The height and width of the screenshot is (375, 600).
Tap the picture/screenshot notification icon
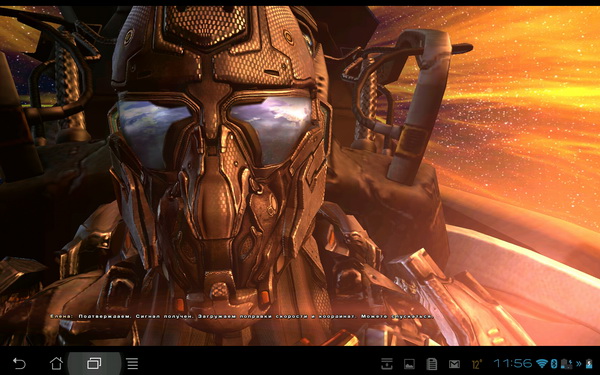point(409,364)
